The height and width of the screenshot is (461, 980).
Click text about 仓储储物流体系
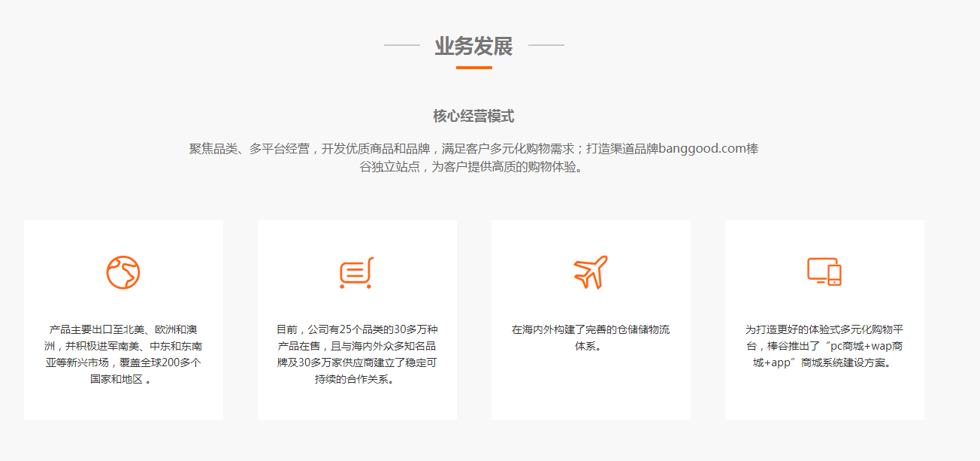pyautogui.click(x=591, y=338)
